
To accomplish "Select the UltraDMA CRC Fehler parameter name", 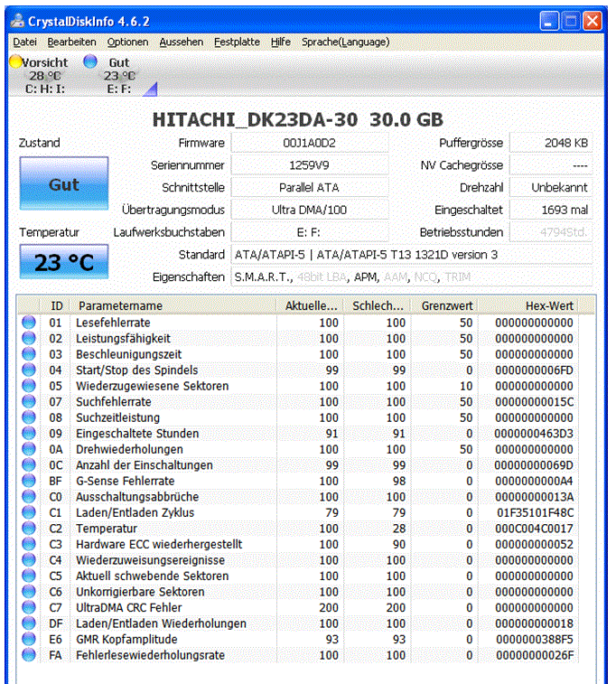I will (128, 608).
